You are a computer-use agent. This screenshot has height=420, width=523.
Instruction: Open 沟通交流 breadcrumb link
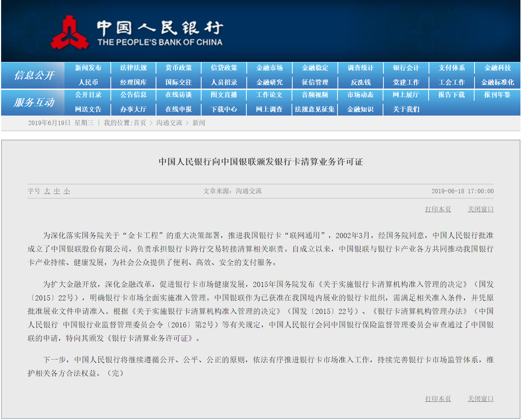click(169, 123)
